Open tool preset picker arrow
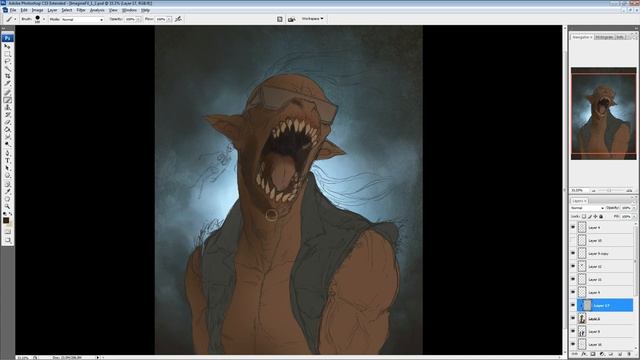 click(x=15, y=19)
